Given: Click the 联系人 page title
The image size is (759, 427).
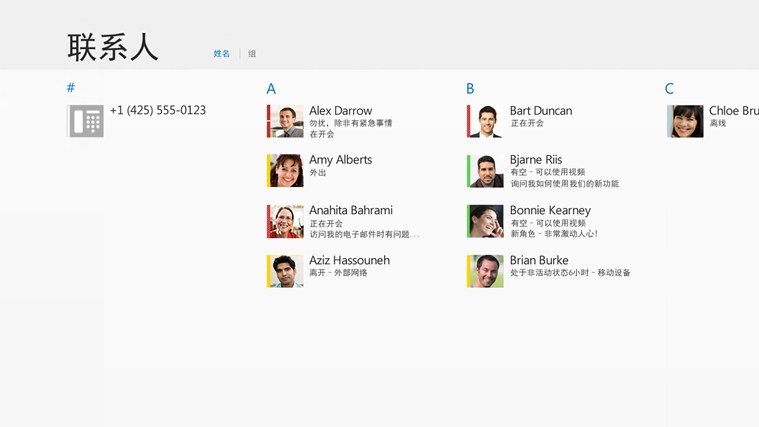Looking at the screenshot, I should (113, 47).
